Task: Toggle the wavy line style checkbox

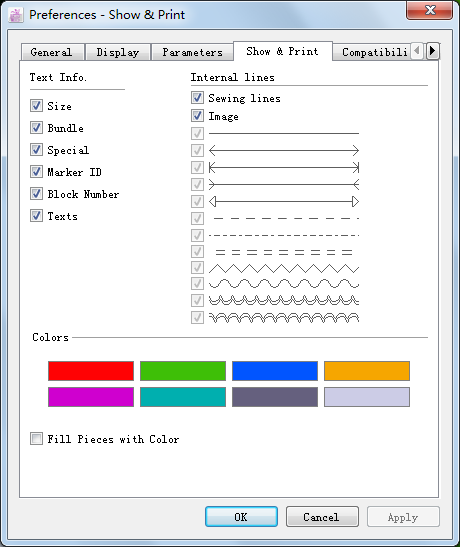Action: point(197,283)
